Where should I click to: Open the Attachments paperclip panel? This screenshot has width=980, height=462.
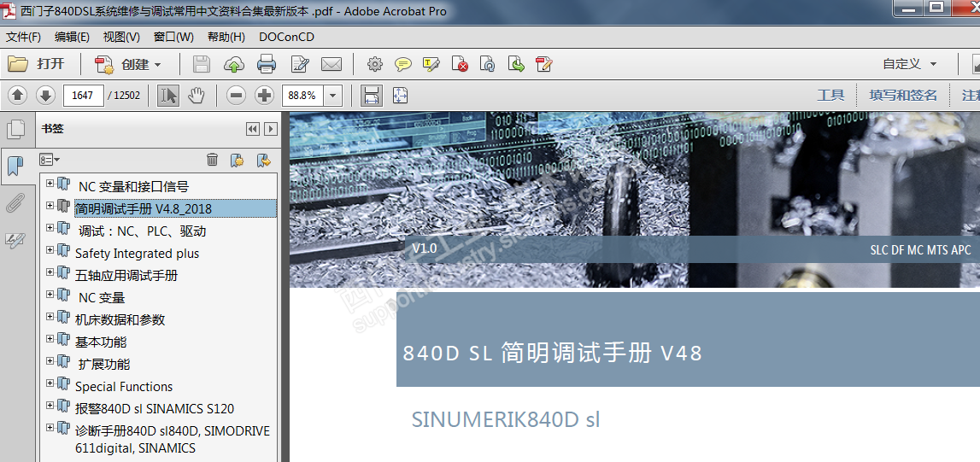(15, 203)
